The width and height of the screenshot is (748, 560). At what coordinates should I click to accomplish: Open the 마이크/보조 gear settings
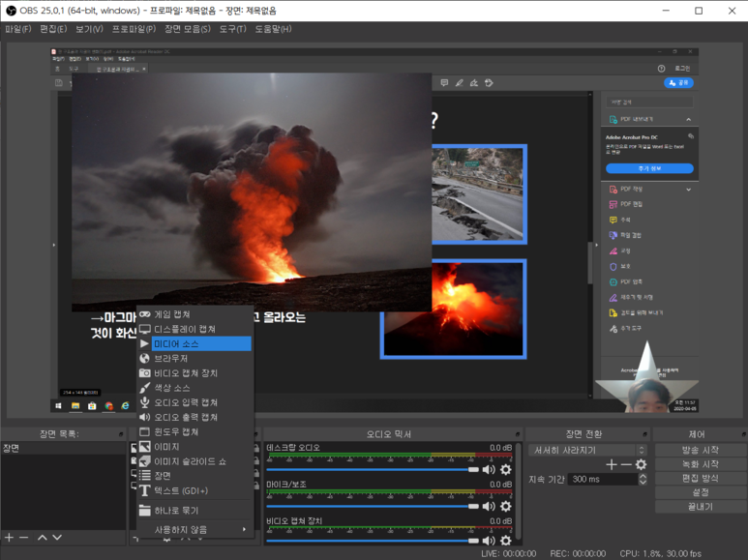506,506
